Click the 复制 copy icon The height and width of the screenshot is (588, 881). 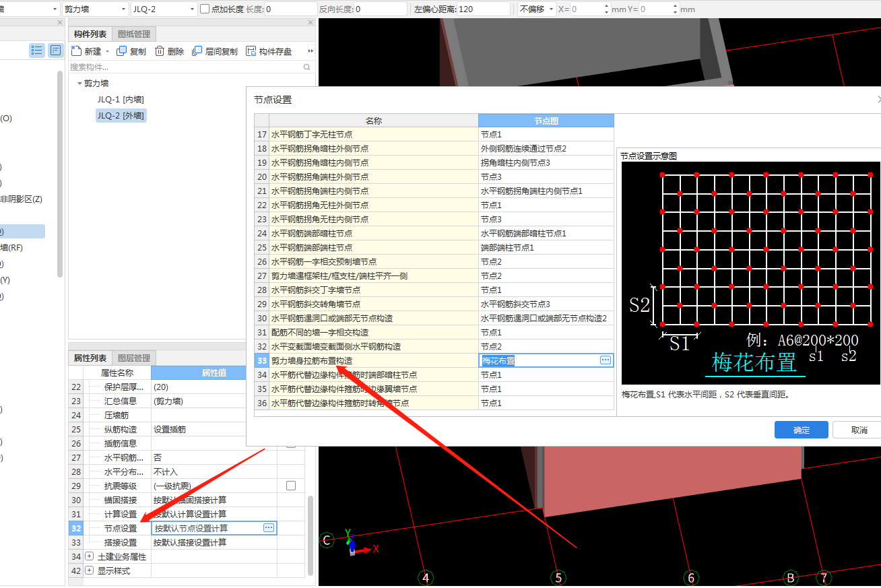[121, 51]
